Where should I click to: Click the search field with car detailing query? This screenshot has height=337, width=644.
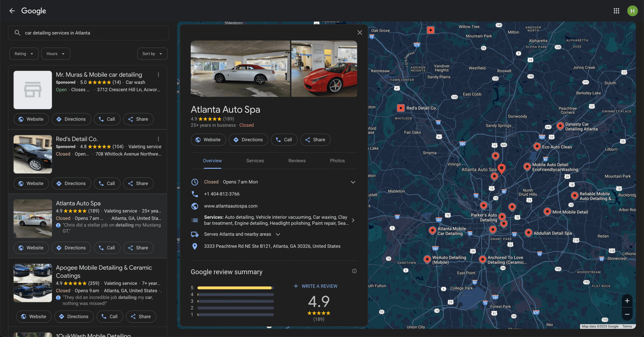pos(89,33)
